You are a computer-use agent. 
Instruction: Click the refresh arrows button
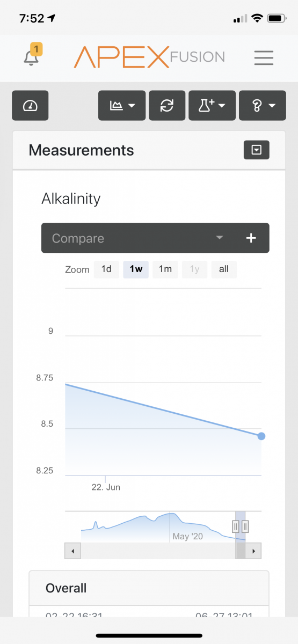pos(167,105)
